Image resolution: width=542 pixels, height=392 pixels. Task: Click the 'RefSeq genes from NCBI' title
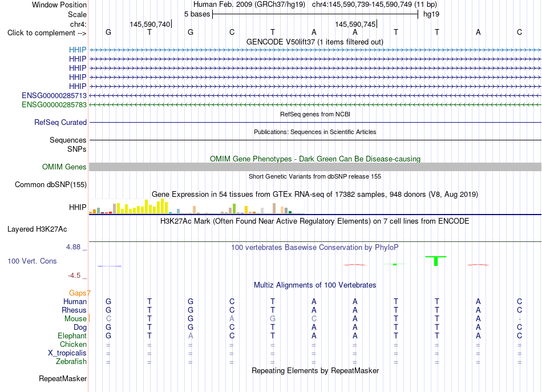point(316,114)
